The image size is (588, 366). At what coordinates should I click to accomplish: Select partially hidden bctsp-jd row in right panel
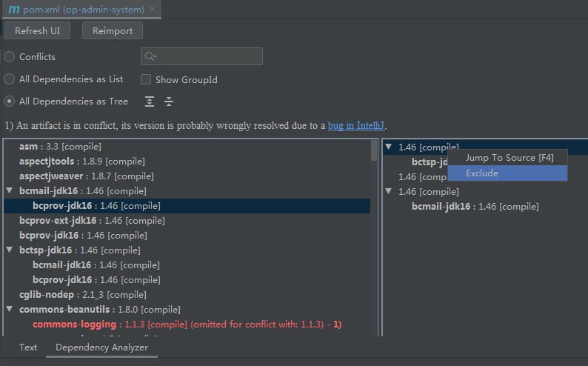point(430,162)
